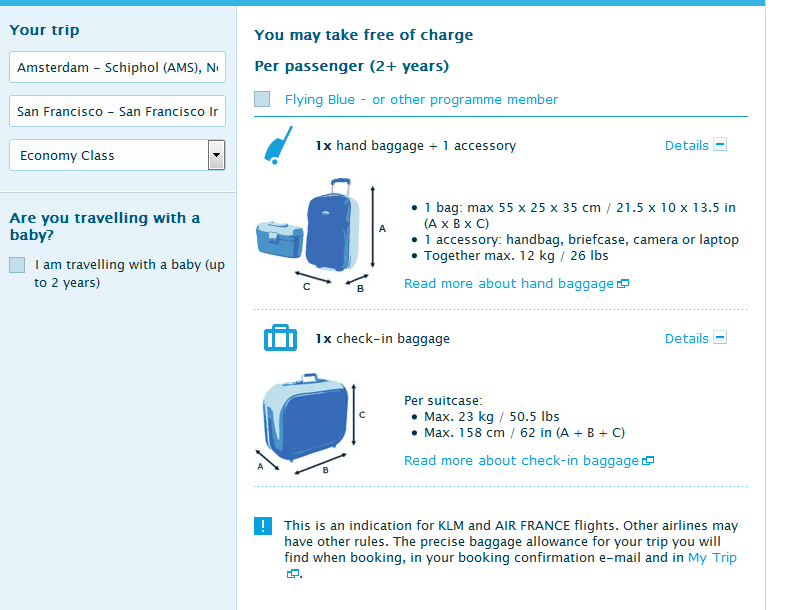Screen dimensions: 788x610
Task: Click external link icon beside check-in baggage link
Action: pyautogui.click(x=648, y=461)
